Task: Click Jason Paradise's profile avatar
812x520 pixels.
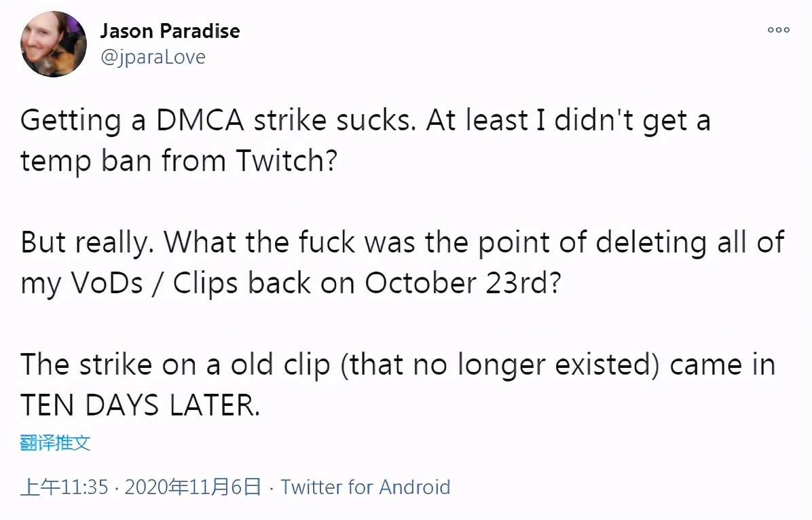Action: (54, 43)
